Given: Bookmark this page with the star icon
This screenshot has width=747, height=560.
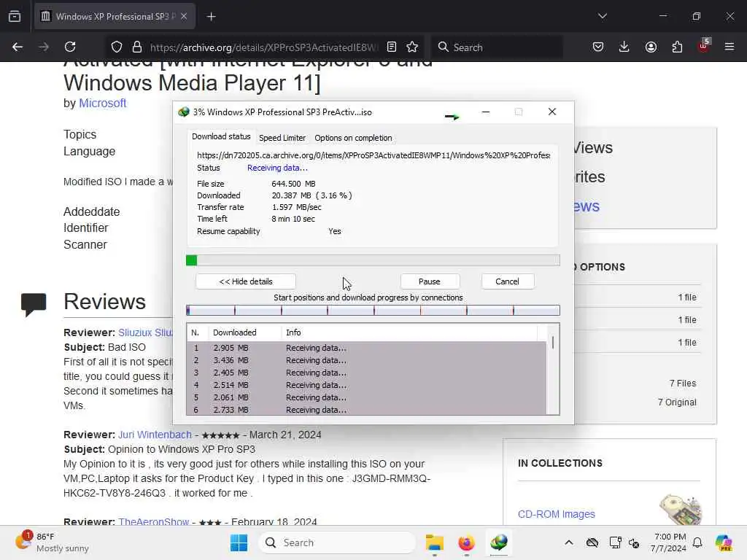Looking at the screenshot, I should click(x=412, y=47).
